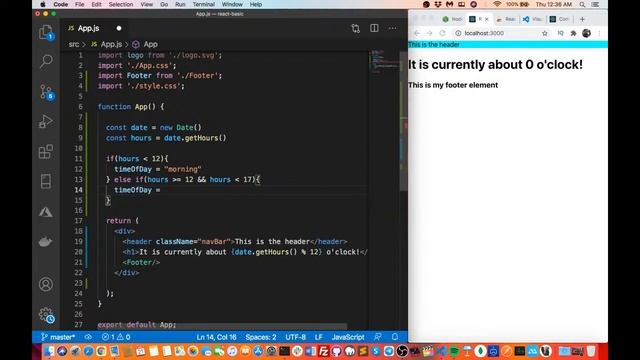Open the Edit menu

(96, 4)
